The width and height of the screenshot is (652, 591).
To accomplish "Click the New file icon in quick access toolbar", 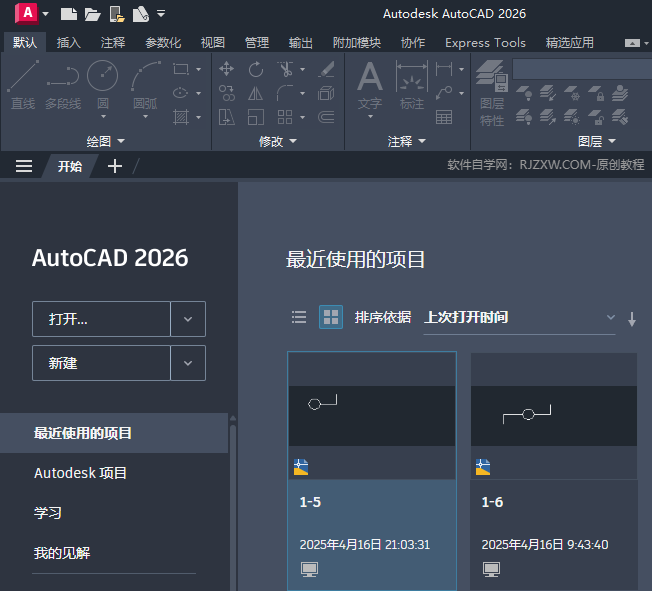I will 69,14.
